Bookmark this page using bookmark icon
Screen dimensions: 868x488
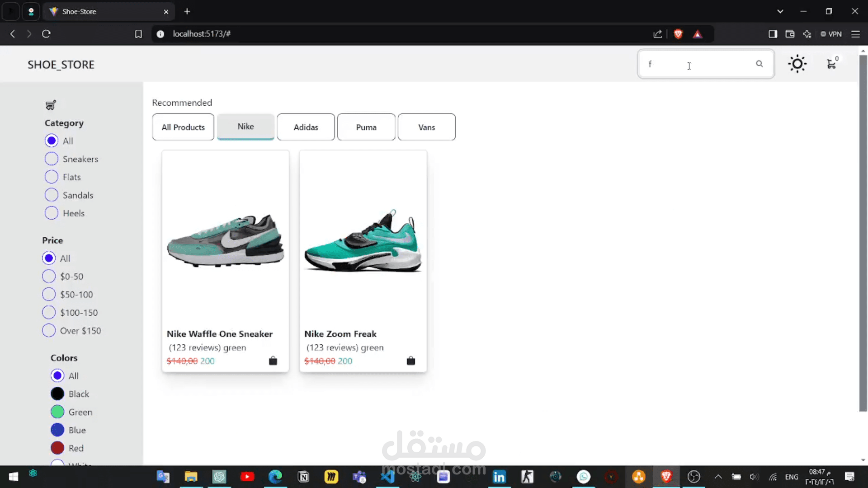[x=138, y=34]
